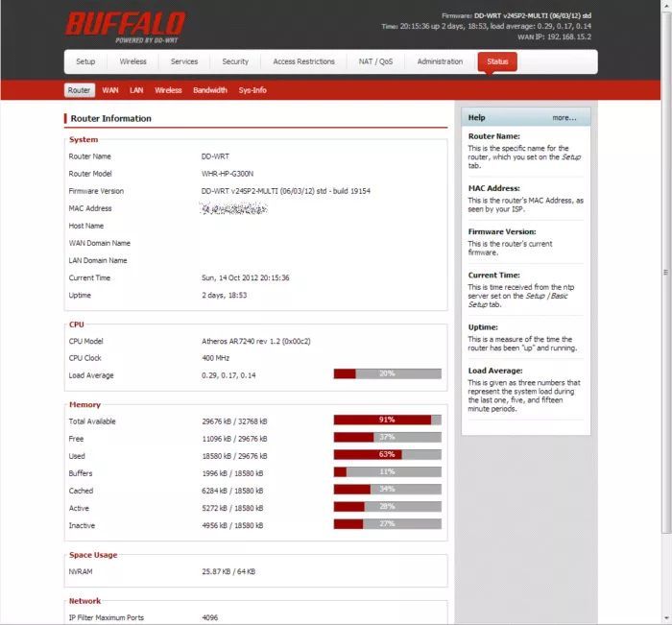672x625 pixels.
Task: Click the Network section title
Action: [84, 601]
